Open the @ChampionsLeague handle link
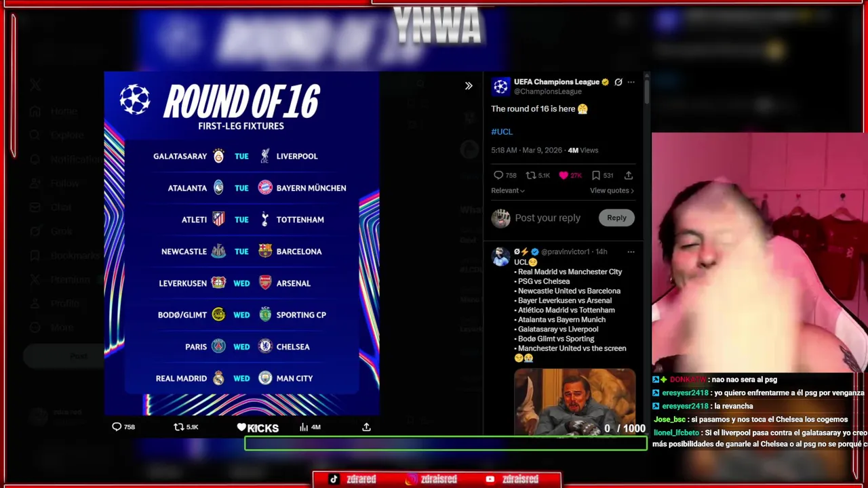The width and height of the screenshot is (868, 488). pyautogui.click(x=548, y=91)
